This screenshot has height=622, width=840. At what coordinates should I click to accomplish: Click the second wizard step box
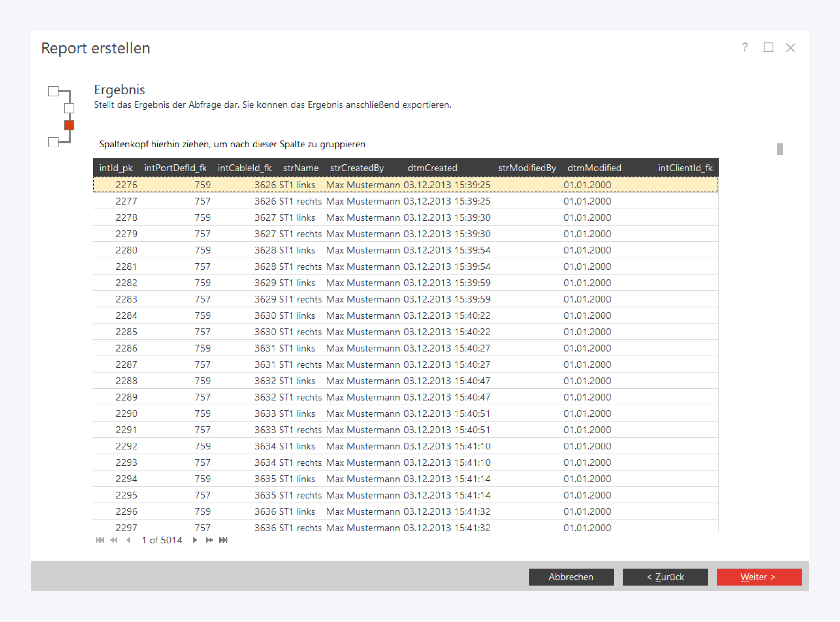coord(69,108)
